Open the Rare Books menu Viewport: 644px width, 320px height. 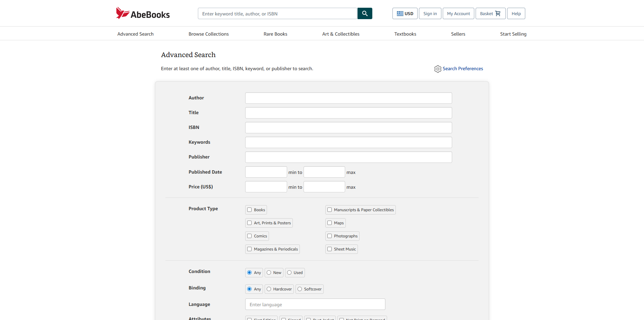[x=275, y=34]
